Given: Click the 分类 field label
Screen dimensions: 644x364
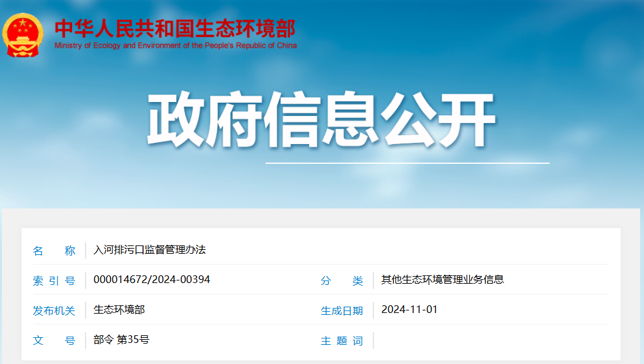Looking at the screenshot, I should (x=341, y=280).
